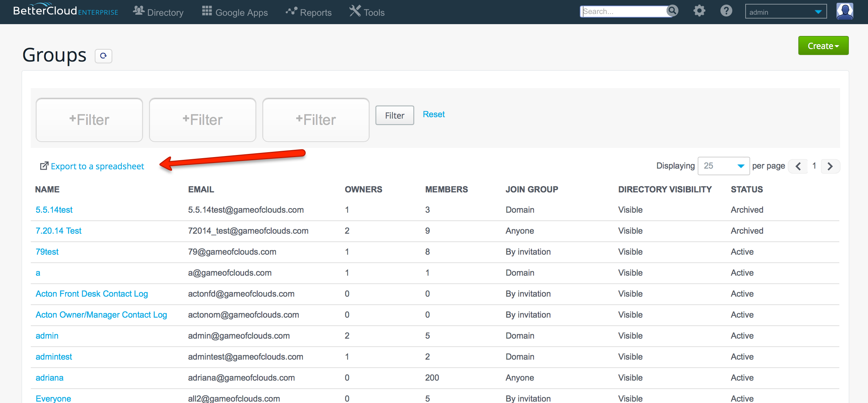Open the Reports menu
Image resolution: width=868 pixels, height=403 pixels.
point(308,12)
